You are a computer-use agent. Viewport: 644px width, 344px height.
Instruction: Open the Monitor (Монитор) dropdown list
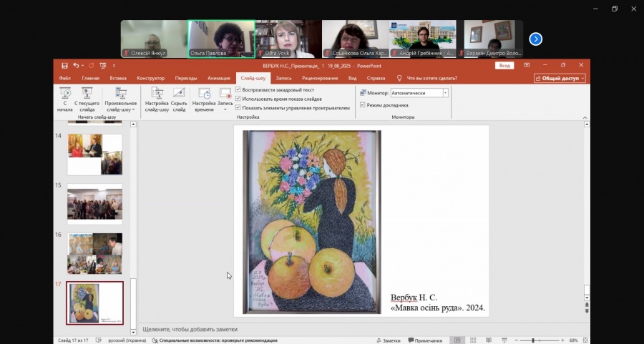445,93
